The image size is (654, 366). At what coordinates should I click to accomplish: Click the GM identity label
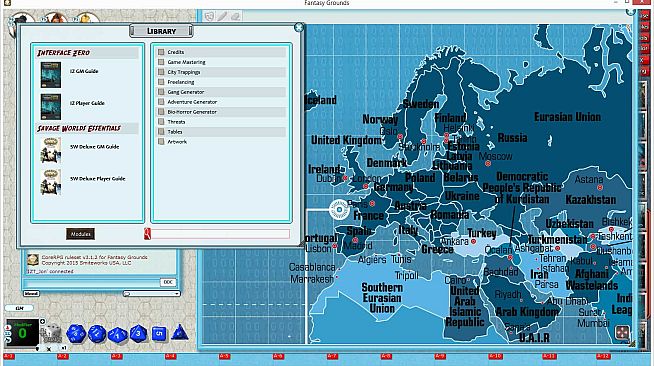tap(19, 308)
